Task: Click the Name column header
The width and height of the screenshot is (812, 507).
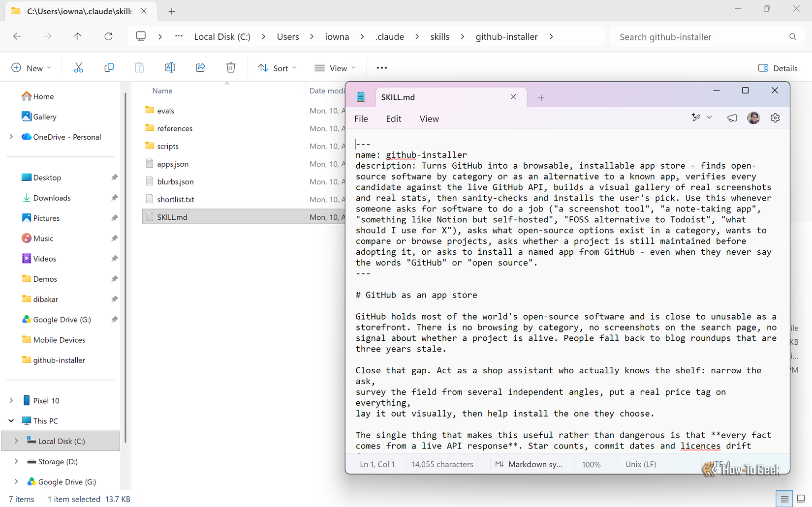Action: 162,91
